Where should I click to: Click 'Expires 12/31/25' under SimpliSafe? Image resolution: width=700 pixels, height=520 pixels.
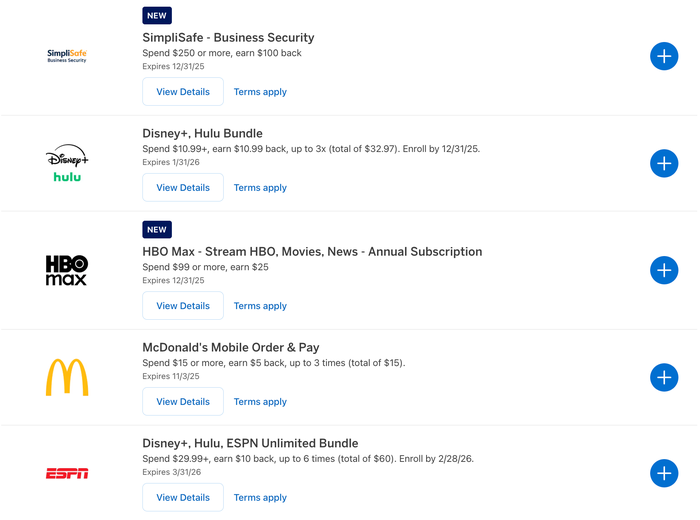click(173, 67)
